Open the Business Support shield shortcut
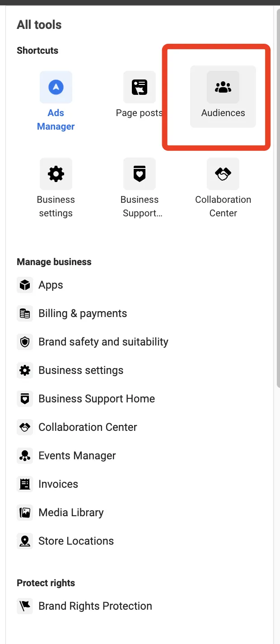This screenshot has height=644, width=280. tap(140, 174)
